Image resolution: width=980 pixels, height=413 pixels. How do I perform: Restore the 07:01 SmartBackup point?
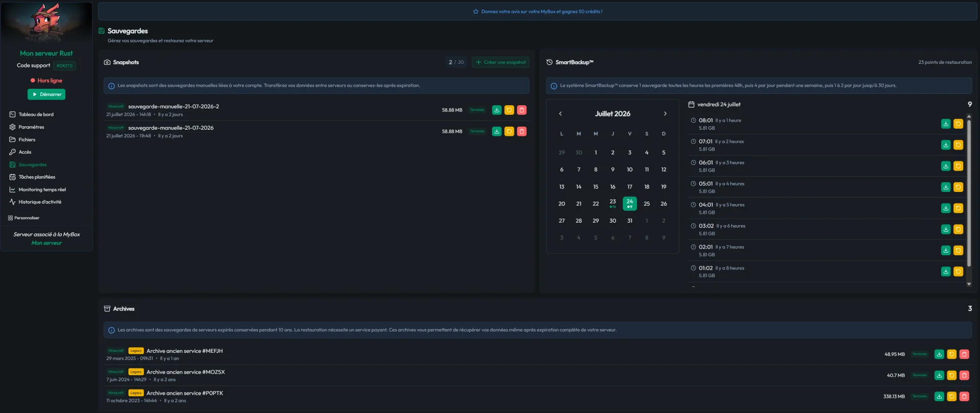point(958,145)
